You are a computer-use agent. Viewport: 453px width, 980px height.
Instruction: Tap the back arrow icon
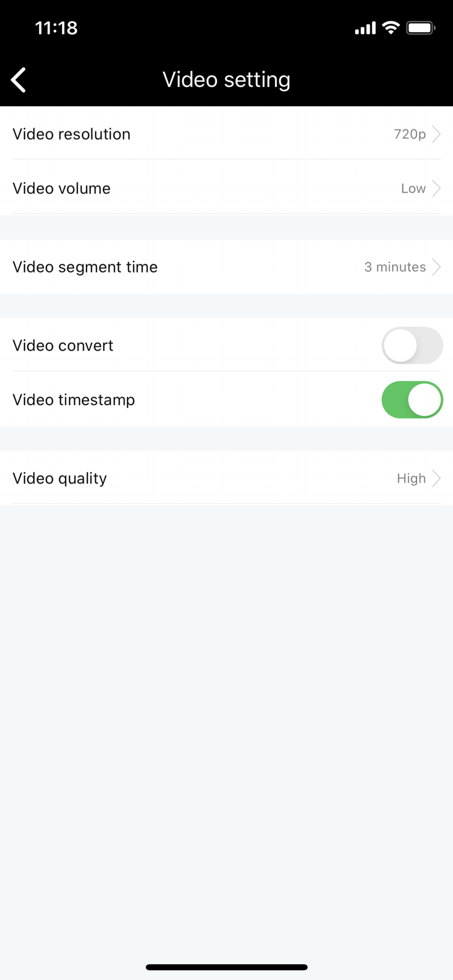pyautogui.click(x=19, y=80)
